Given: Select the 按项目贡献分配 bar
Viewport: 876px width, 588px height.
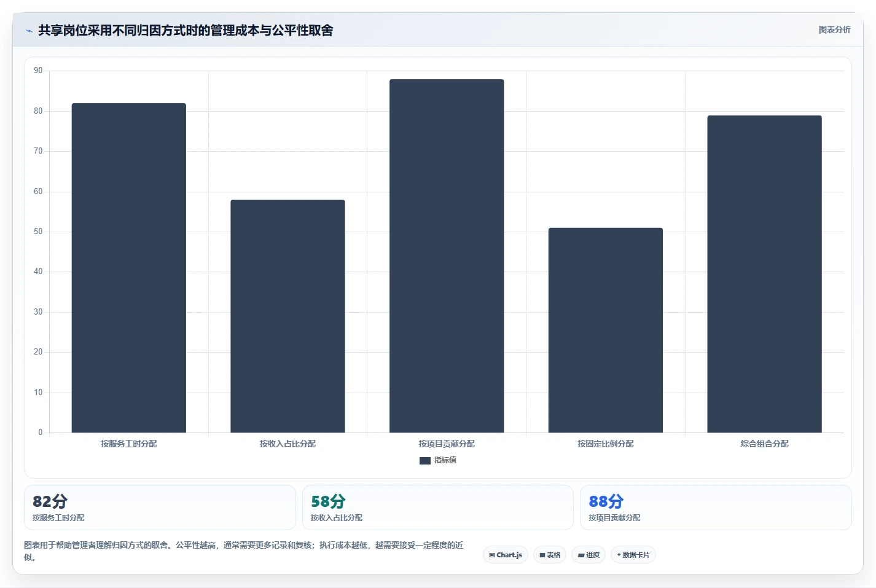Looking at the screenshot, I should point(447,256).
